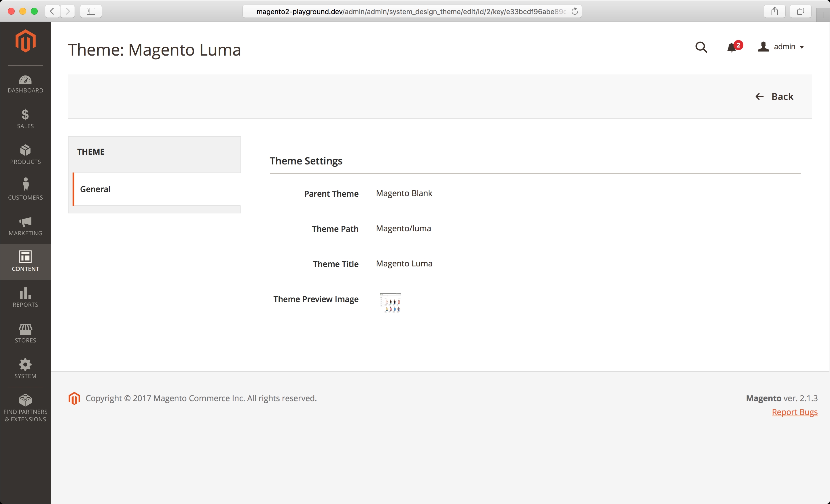Viewport: 830px width, 504px height.
Task: Click the 'Magento Blank' parent theme value
Action: (x=404, y=193)
